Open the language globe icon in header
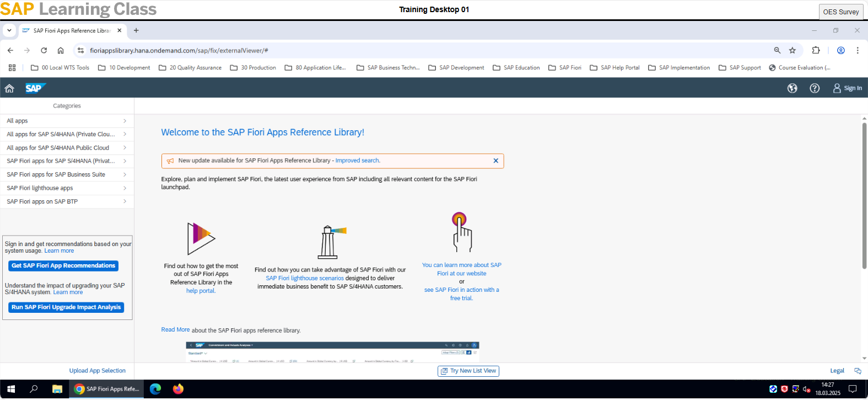868x400 pixels. click(792, 88)
